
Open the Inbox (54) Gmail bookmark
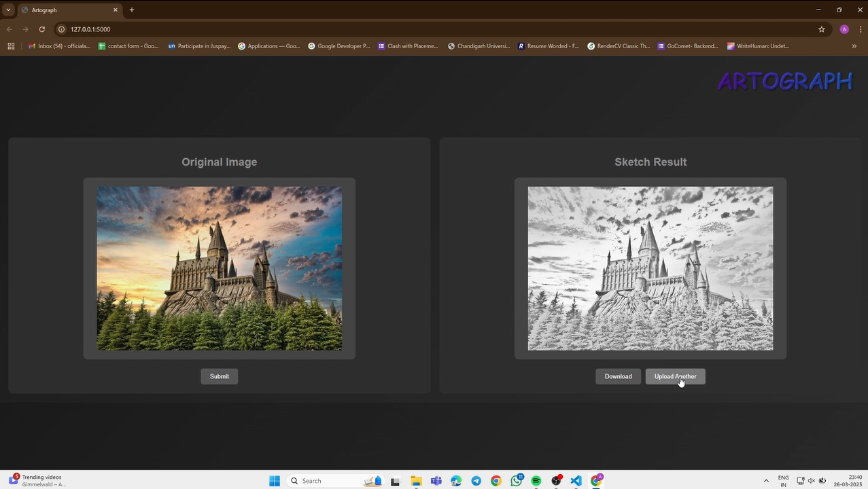[x=59, y=46]
